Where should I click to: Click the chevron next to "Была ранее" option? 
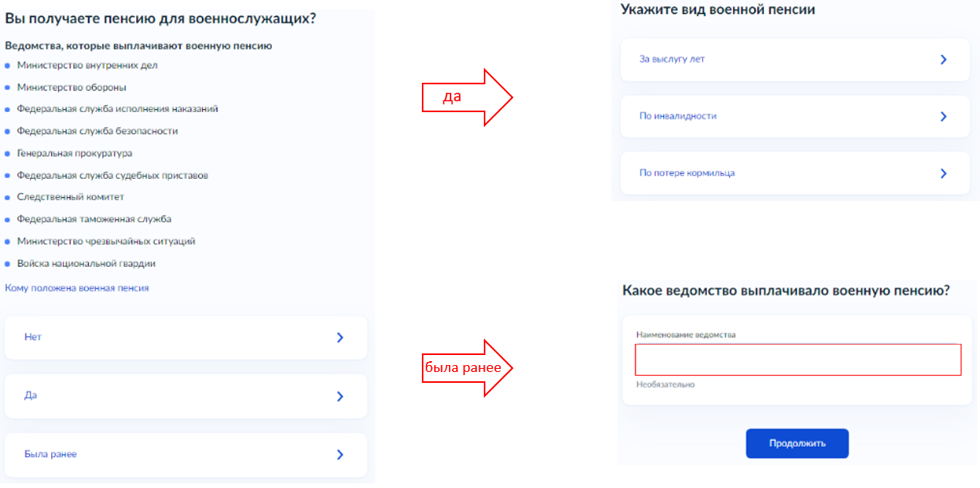(x=340, y=455)
